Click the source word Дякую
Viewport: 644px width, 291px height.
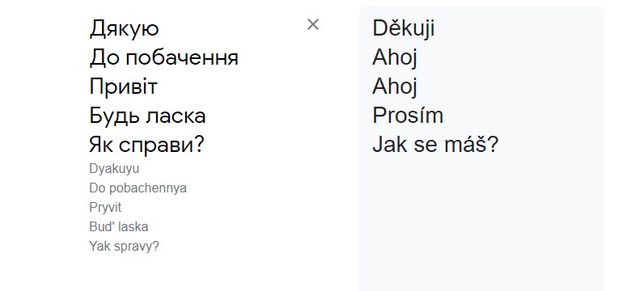tap(124, 29)
